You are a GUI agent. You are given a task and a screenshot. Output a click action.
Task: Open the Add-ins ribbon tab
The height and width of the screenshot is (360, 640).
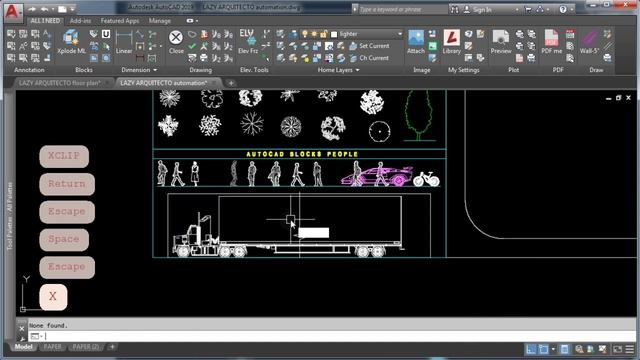pos(80,21)
